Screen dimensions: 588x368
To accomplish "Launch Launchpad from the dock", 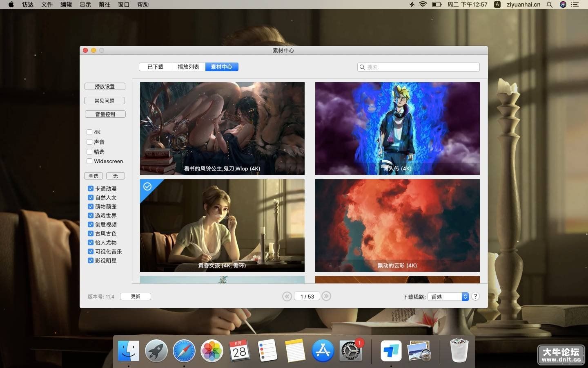I will coord(156,351).
